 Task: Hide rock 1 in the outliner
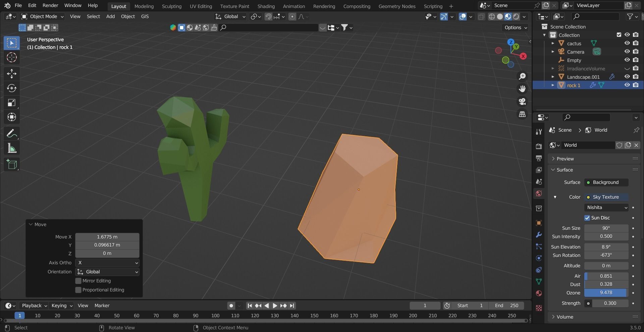click(x=627, y=85)
